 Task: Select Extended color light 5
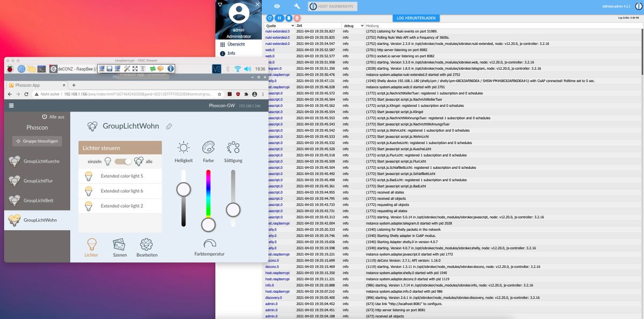tap(120, 176)
